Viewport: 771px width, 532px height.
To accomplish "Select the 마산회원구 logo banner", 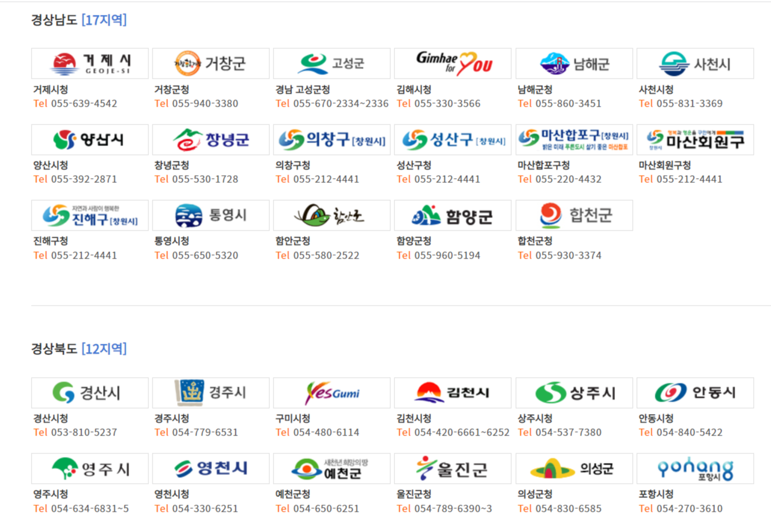I will point(695,140).
